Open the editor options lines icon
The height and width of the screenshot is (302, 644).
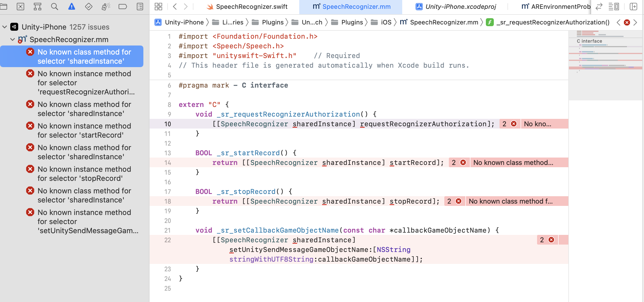click(x=614, y=7)
